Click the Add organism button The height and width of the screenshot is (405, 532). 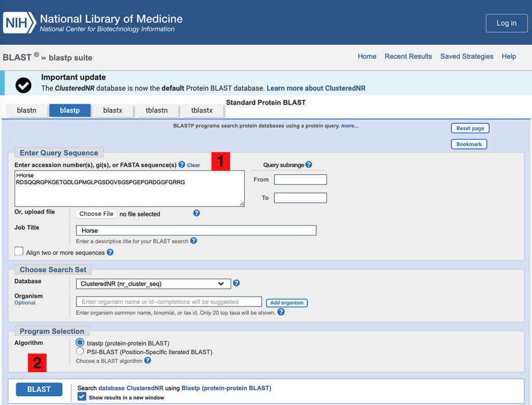click(287, 303)
